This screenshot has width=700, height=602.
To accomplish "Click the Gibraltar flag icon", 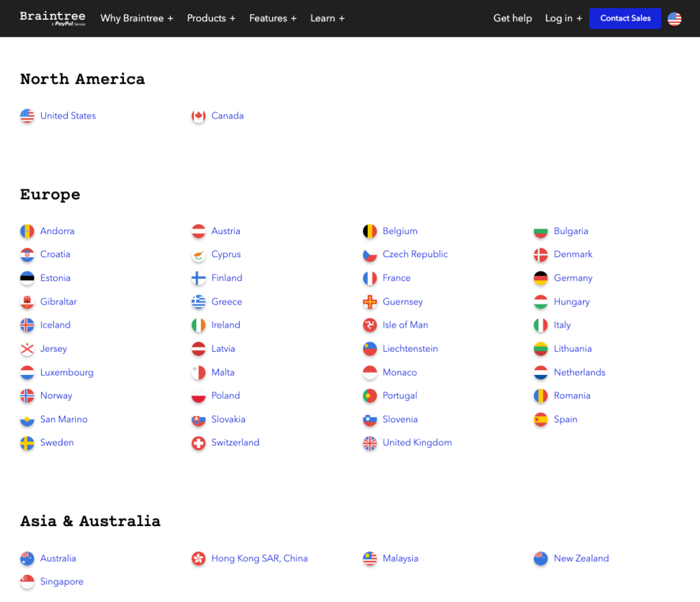I will point(27,302).
